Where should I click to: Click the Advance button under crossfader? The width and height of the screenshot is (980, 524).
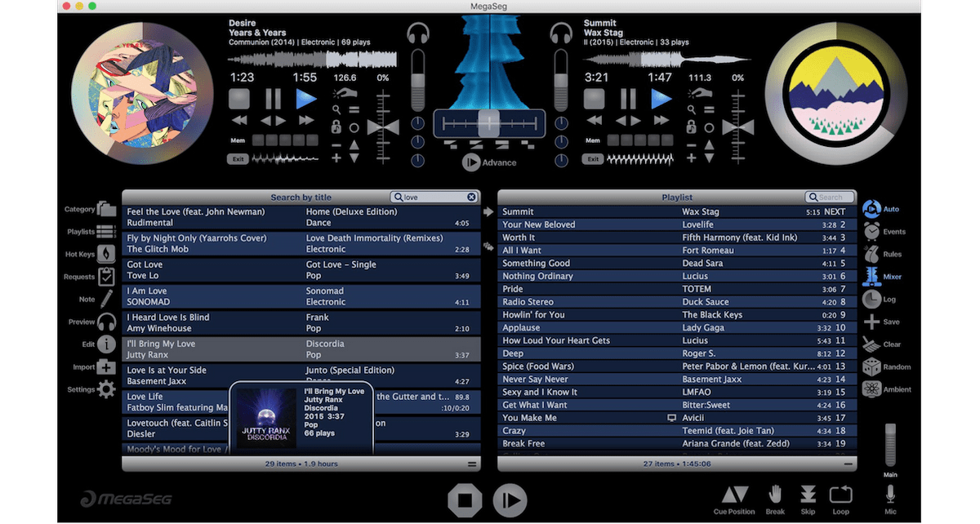tap(489, 162)
